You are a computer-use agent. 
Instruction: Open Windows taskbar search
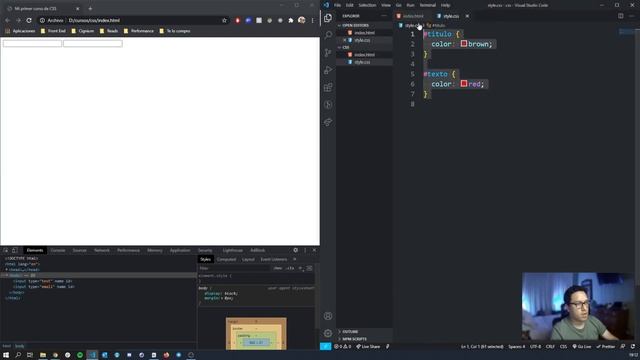coord(18,355)
